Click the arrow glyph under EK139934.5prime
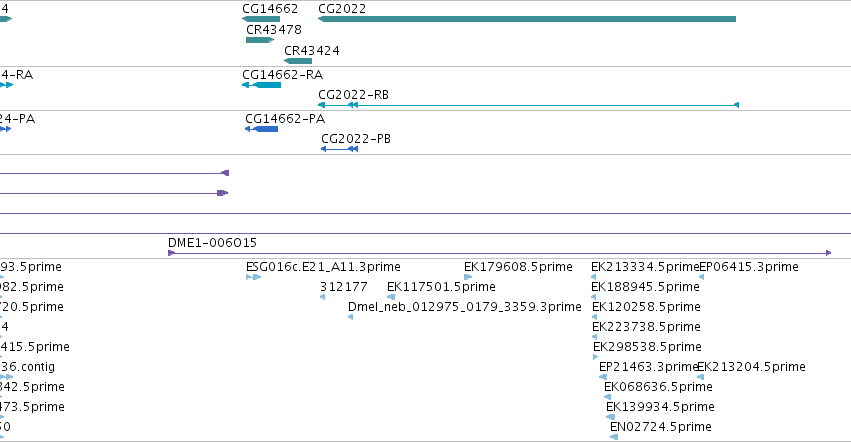Image resolution: width=851 pixels, height=442 pixels. (611, 417)
